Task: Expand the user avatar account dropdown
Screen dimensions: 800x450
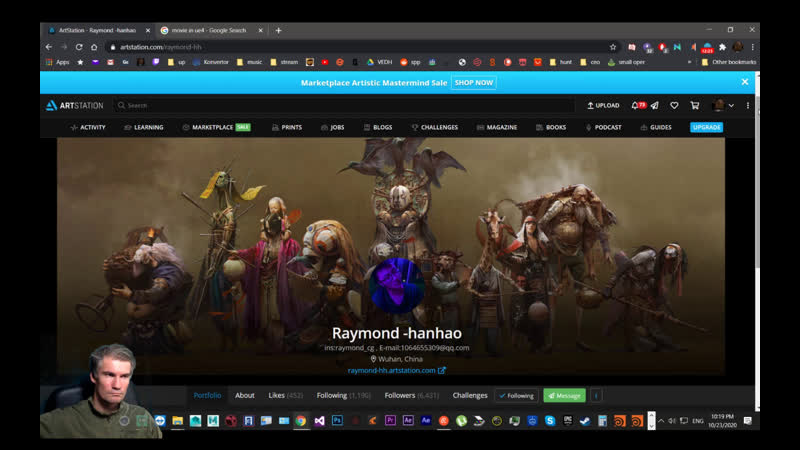Action: pos(723,105)
